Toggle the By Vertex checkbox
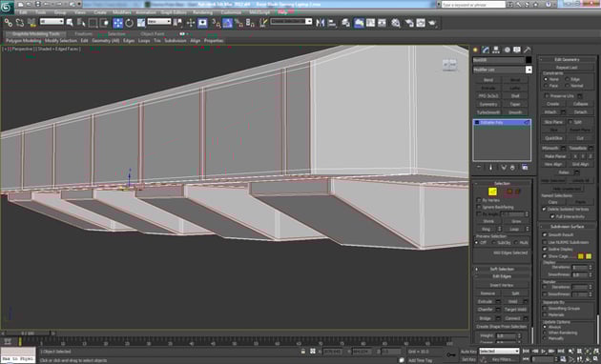 (x=479, y=200)
